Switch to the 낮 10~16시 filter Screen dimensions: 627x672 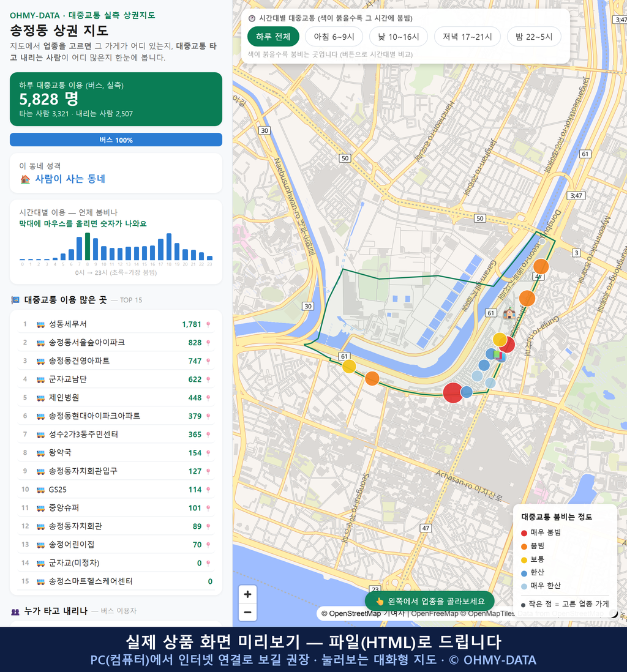coord(399,37)
